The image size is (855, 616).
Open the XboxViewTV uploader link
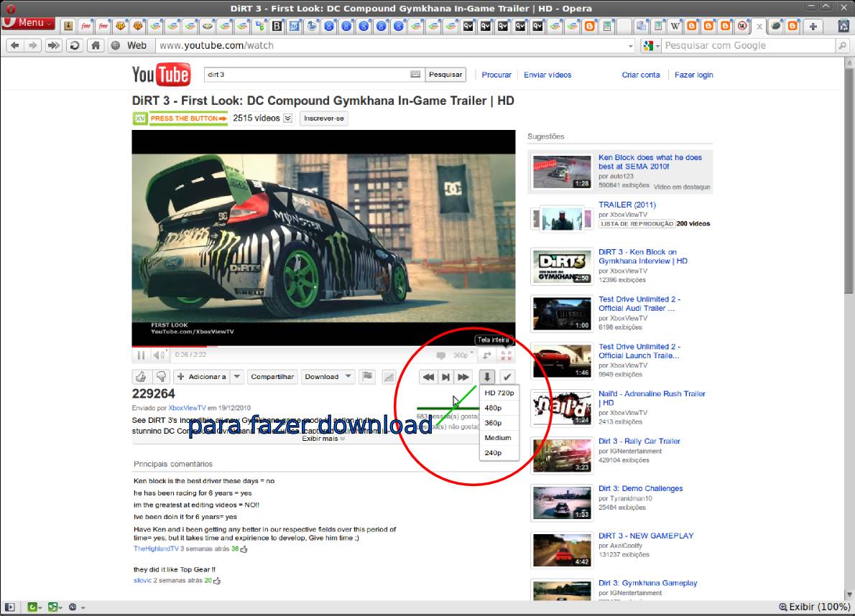[x=187, y=408]
